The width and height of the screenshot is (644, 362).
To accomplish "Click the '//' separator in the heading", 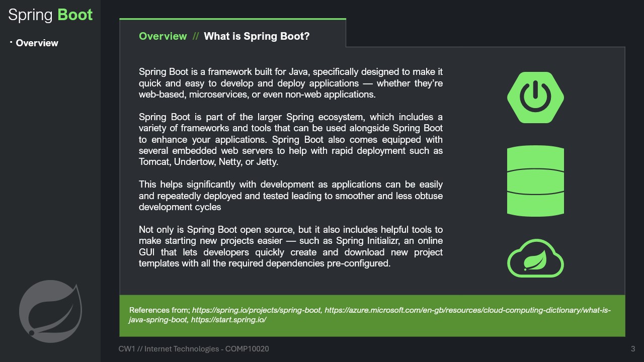I will (195, 36).
